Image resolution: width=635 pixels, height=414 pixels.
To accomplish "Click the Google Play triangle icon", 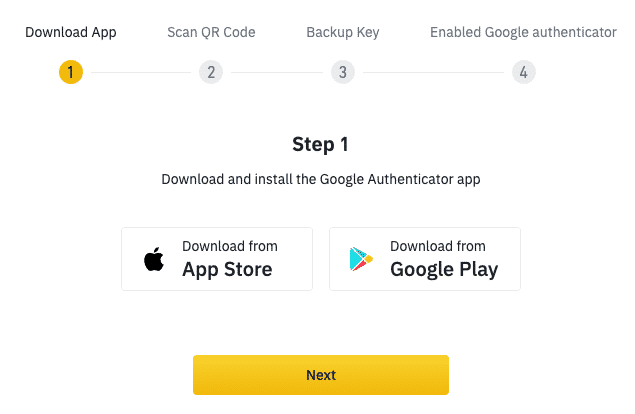I will (361, 259).
